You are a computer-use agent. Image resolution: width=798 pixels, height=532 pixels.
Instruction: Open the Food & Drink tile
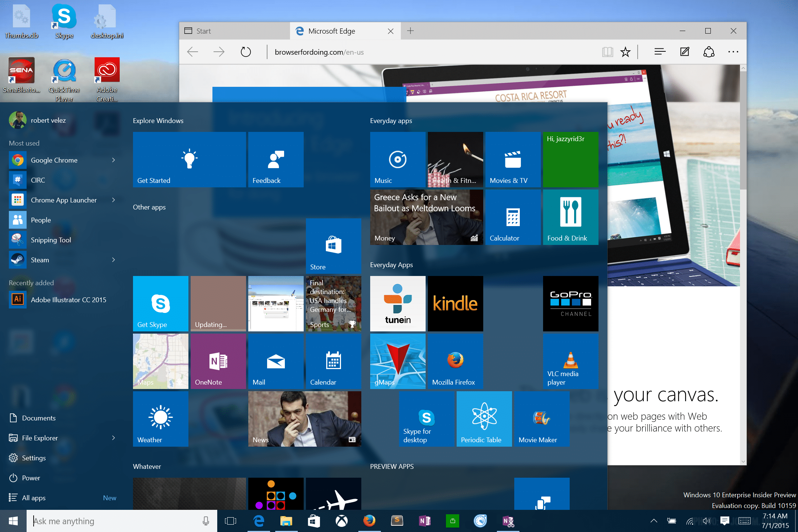pyautogui.click(x=571, y=217)
